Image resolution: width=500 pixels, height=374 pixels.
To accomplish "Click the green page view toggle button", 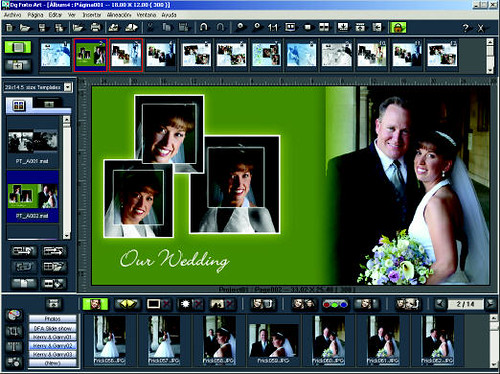I will (18, 47).
